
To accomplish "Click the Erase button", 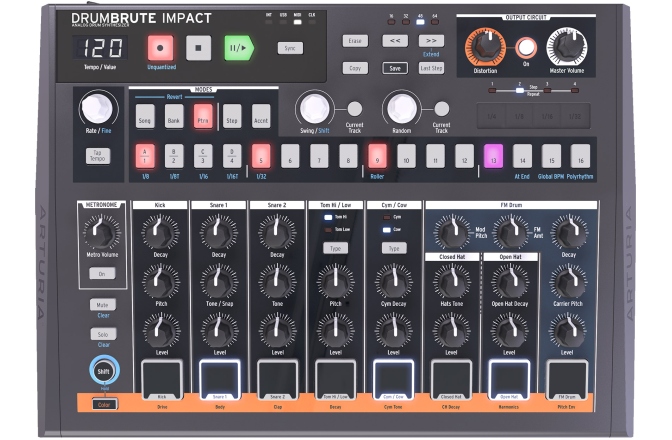I will [355, 41].
